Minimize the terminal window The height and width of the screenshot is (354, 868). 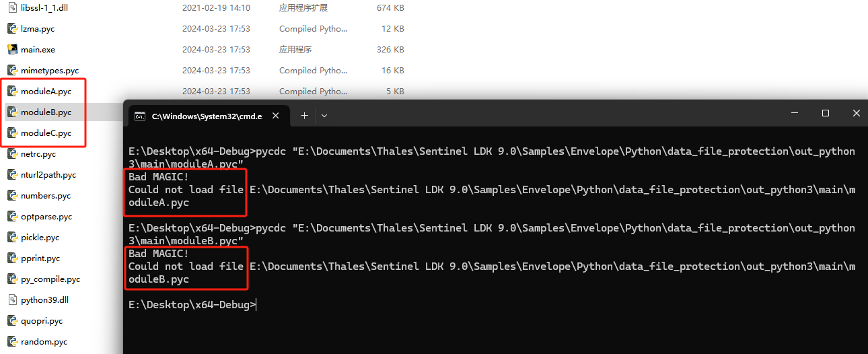(x=795, y=113)
